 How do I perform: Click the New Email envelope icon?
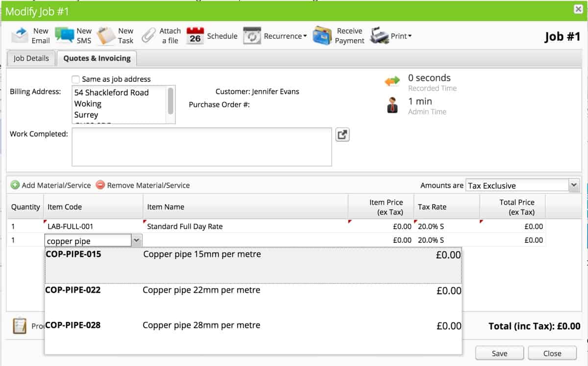pyautogui.click(x=20, y=36)
